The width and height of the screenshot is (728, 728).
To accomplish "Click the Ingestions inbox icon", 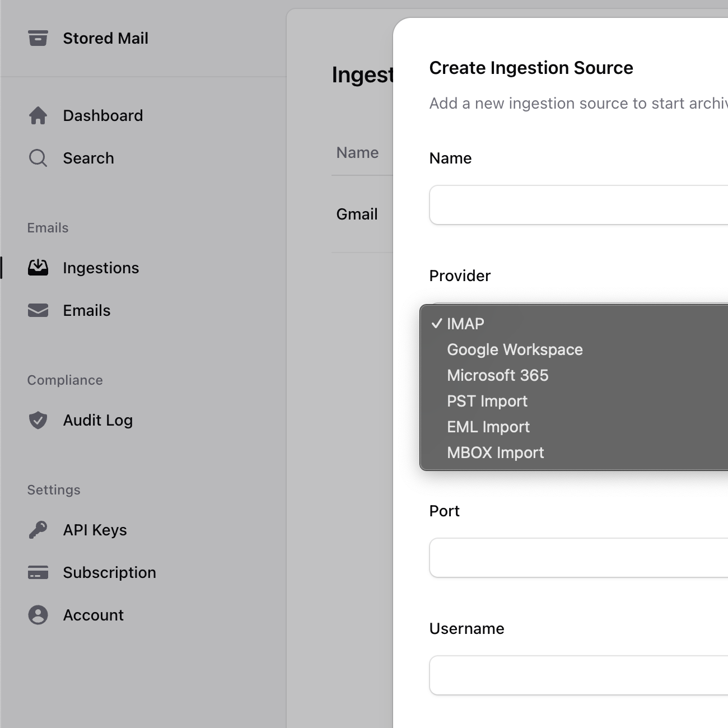I will 38,268.
